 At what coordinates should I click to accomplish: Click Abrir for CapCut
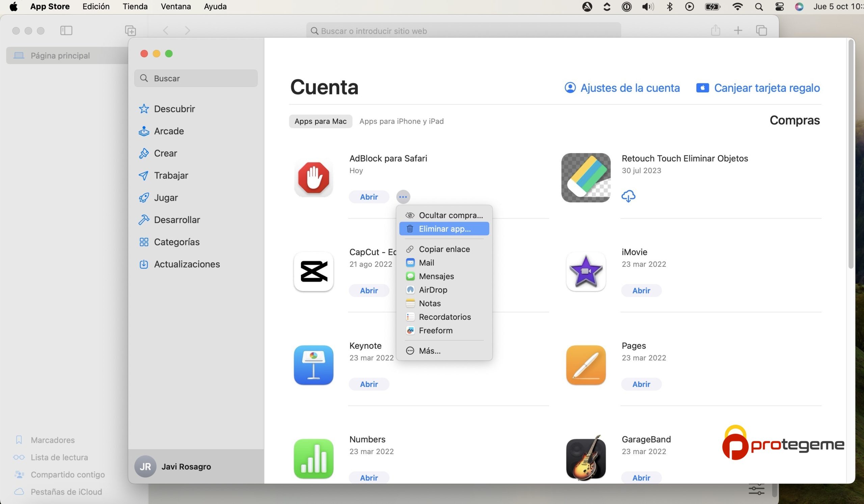(x=369, y=290)
